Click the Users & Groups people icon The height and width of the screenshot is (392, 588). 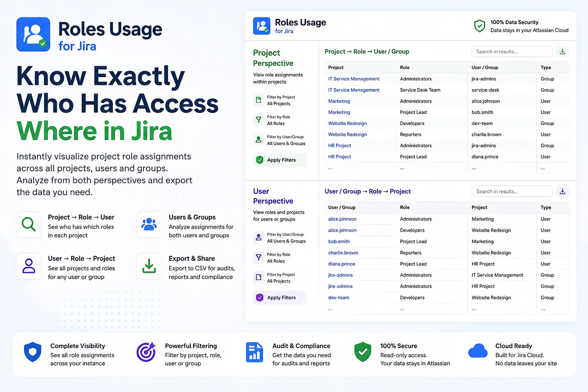(149, 225)
